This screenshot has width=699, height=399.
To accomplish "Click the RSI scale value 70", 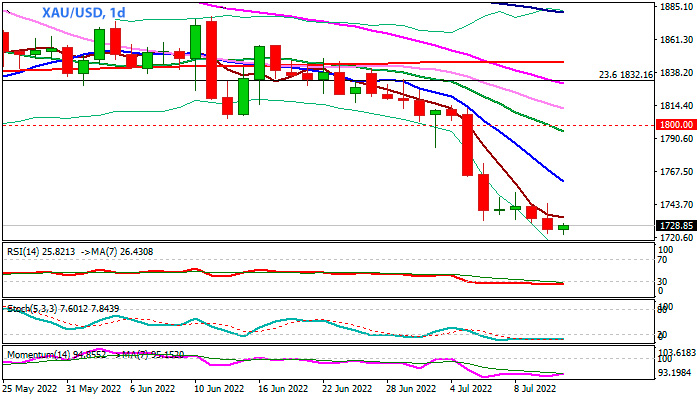I will point(662,259).
